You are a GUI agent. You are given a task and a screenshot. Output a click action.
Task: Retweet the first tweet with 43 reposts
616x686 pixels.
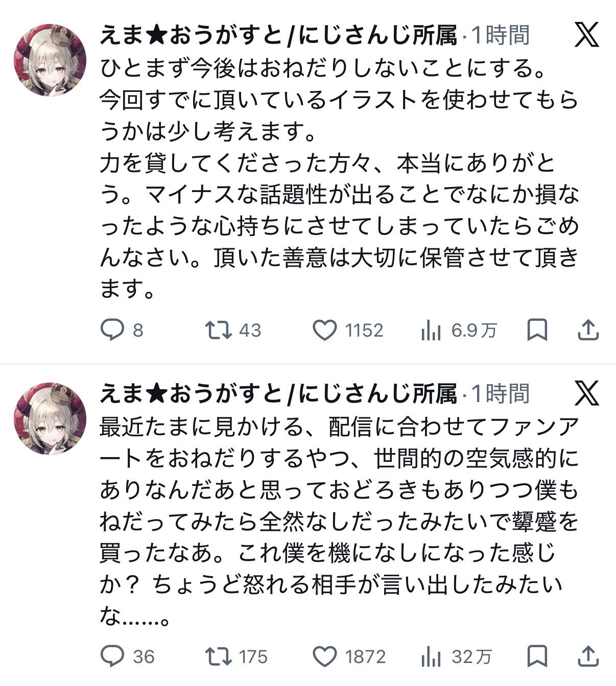coord(218,330)
